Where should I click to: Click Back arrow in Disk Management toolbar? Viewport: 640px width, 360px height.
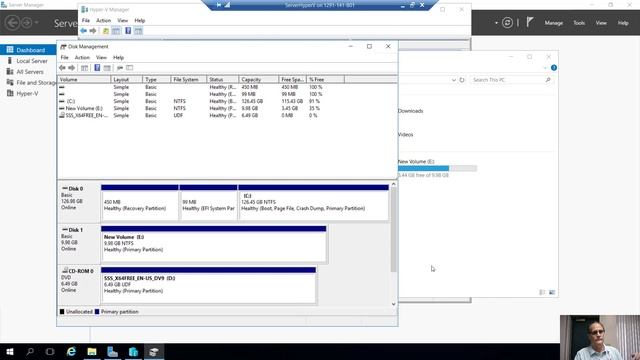coord(62,68)
